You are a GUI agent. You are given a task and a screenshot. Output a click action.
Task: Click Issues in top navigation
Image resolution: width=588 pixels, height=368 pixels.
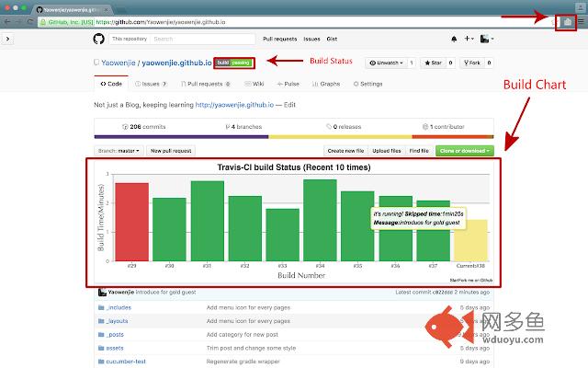pos(311,39)
